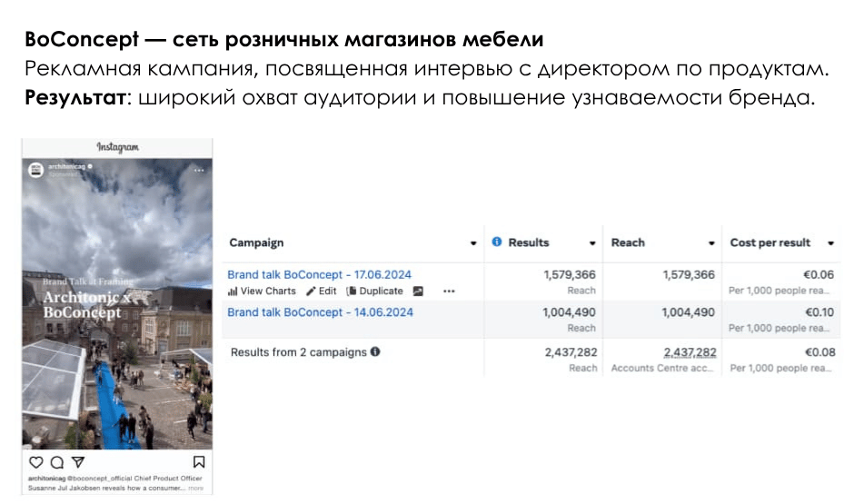Click the Edit label
This screenshot has height=504, width=854.
coord(327,292)
